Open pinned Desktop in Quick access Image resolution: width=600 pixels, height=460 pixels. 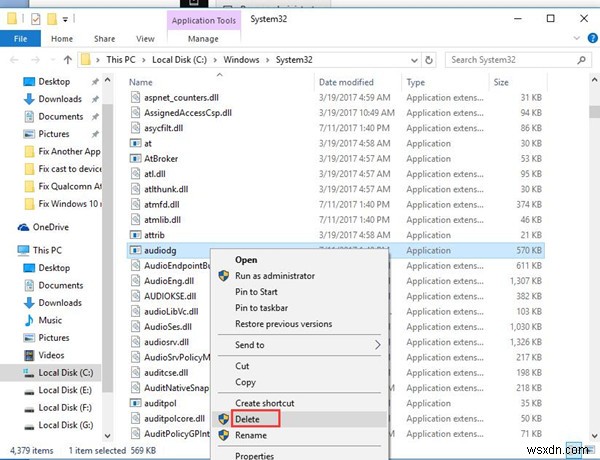[x=54, y=82]
